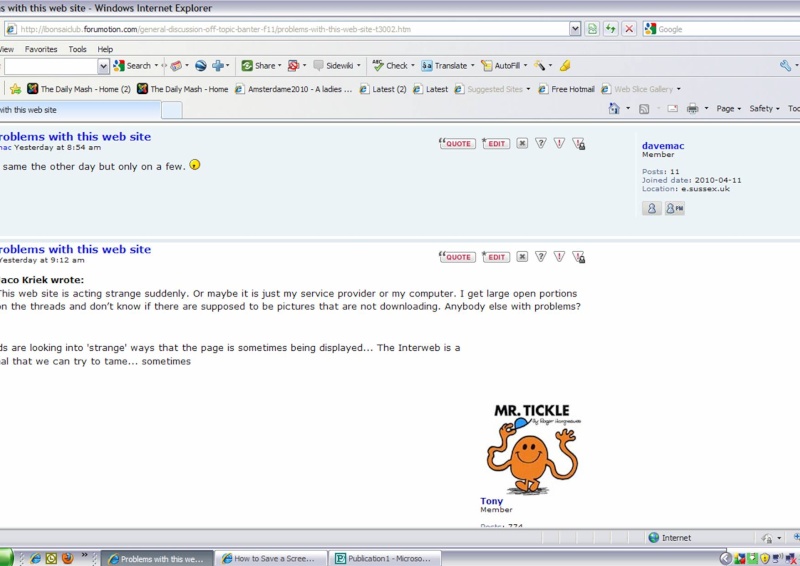The image size is (800, 566).
Task: Click the Print icon in command bar
Action: [692, 109]
